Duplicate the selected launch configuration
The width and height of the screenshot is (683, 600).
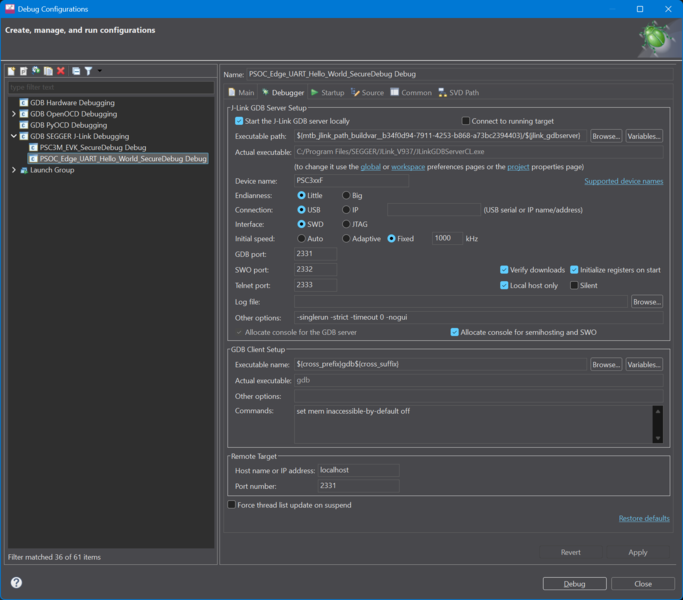[48, 71]
